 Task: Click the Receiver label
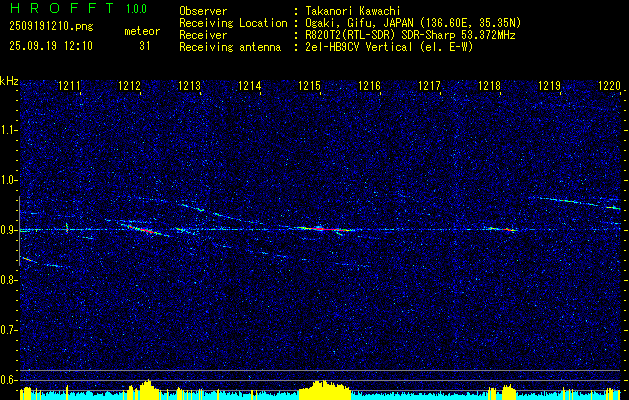(203, 35)
